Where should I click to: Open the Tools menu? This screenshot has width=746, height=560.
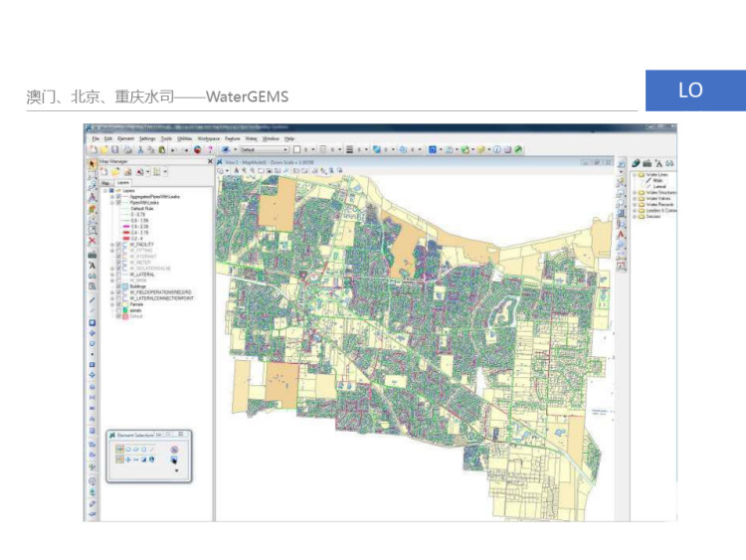click(x=166, y=138)
